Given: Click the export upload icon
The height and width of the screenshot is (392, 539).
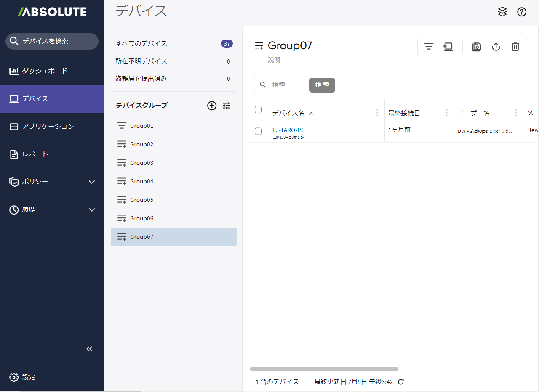Looking at the screenshot, I should tap(496, 47).
